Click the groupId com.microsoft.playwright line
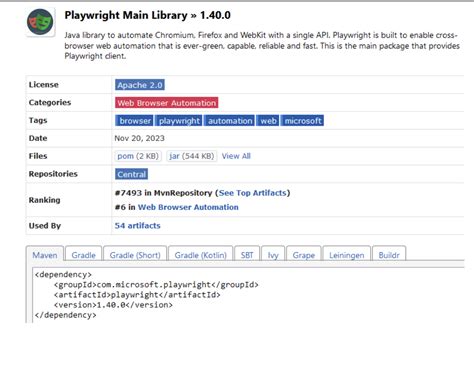This screenshot has width=474, height=368. pos(156,285)
